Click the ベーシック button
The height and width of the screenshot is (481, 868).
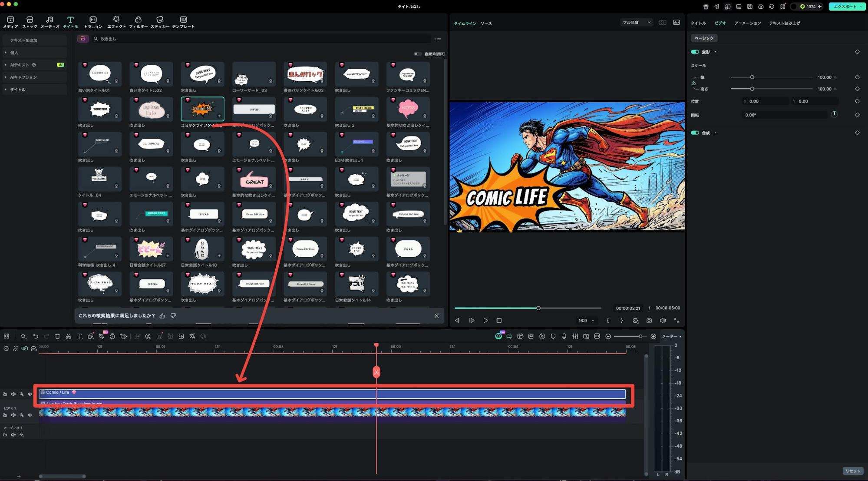pos(704,38)
